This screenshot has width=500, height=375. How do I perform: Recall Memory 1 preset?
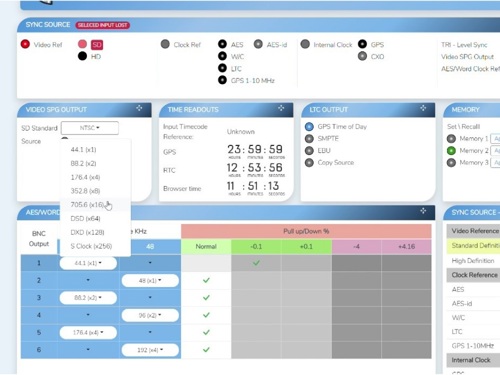click(451, 139)
